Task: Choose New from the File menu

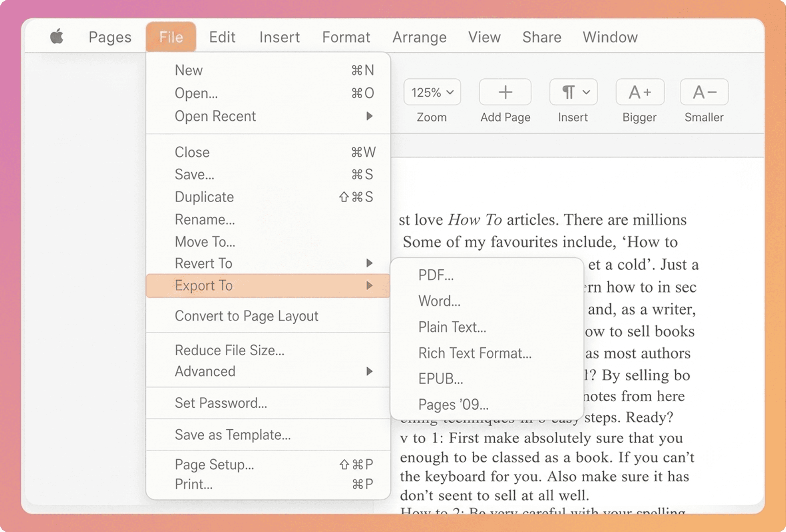Action: pos(268,70)
